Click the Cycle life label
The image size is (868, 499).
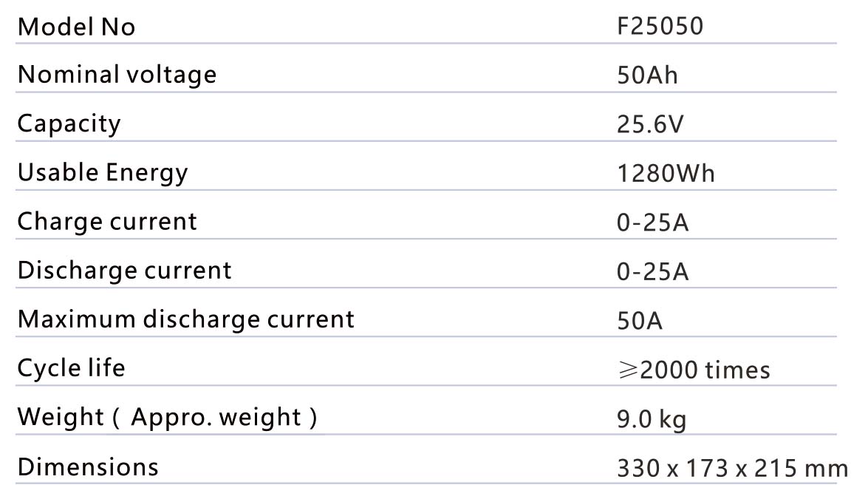coord(71,367)
